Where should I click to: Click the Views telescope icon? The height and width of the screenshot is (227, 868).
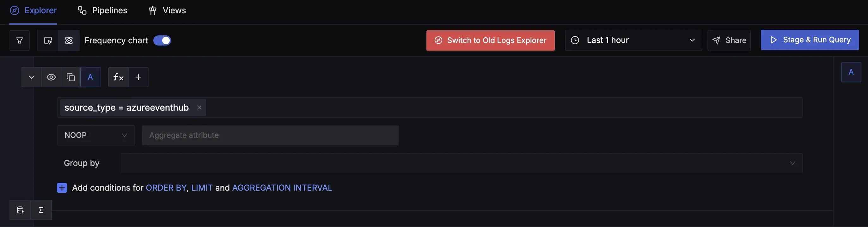click(x=153, y=10)
